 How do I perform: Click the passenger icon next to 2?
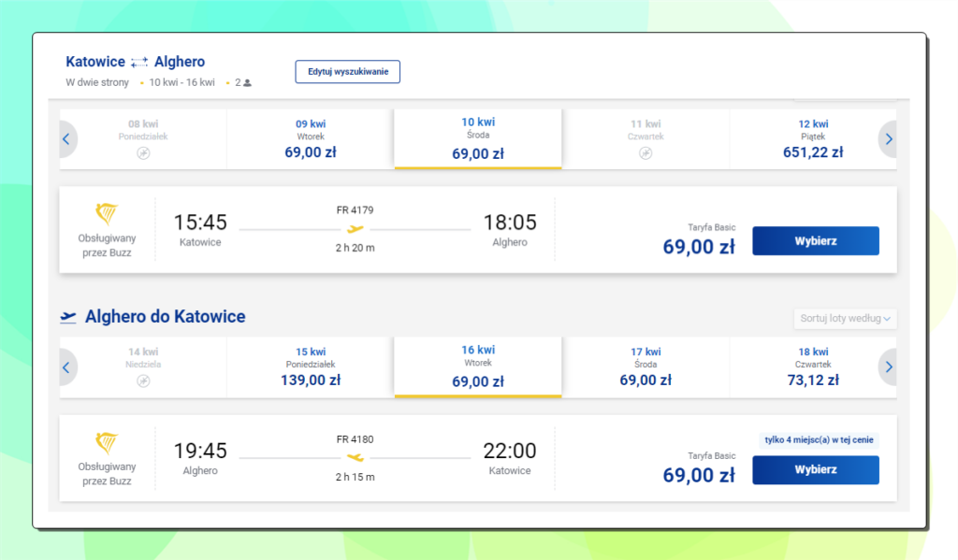pos(247,83)
